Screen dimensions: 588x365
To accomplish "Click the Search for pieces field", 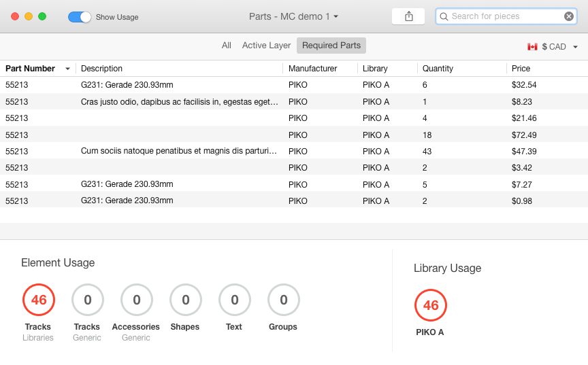I will pyautogui.click(x=506, y=16).
